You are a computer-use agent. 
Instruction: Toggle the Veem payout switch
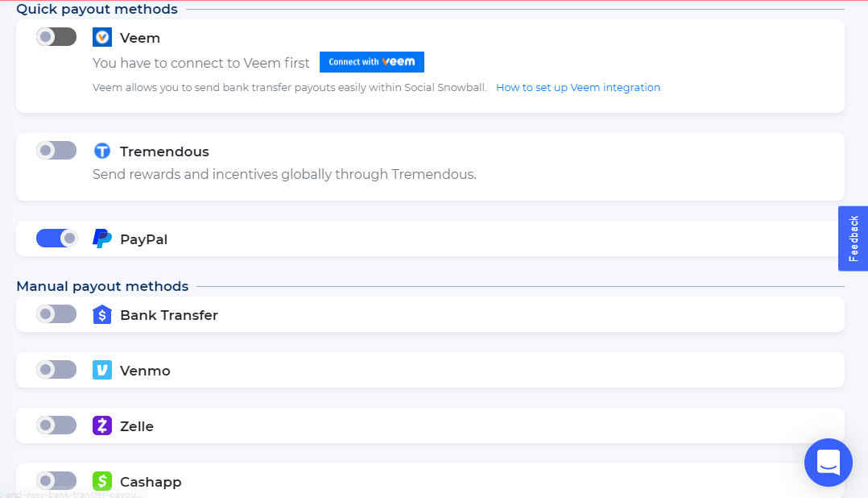click(x=56, y=37)
